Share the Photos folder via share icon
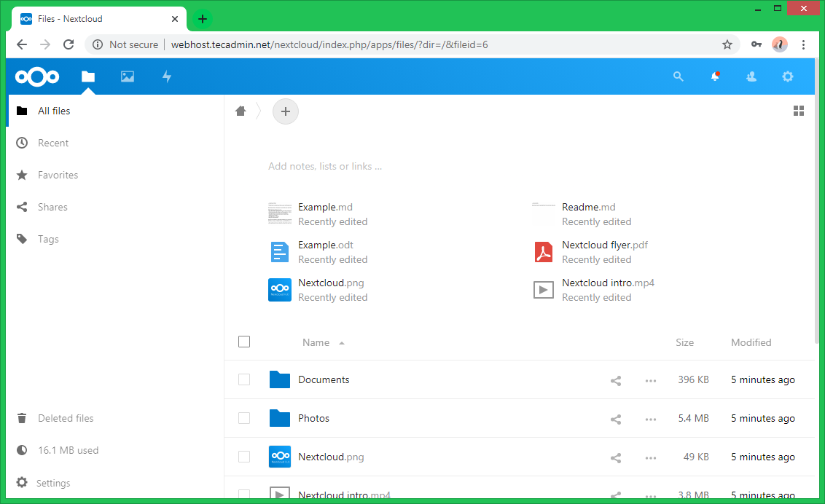The height and width of the screenshot is (504, 825). point(616,419)
